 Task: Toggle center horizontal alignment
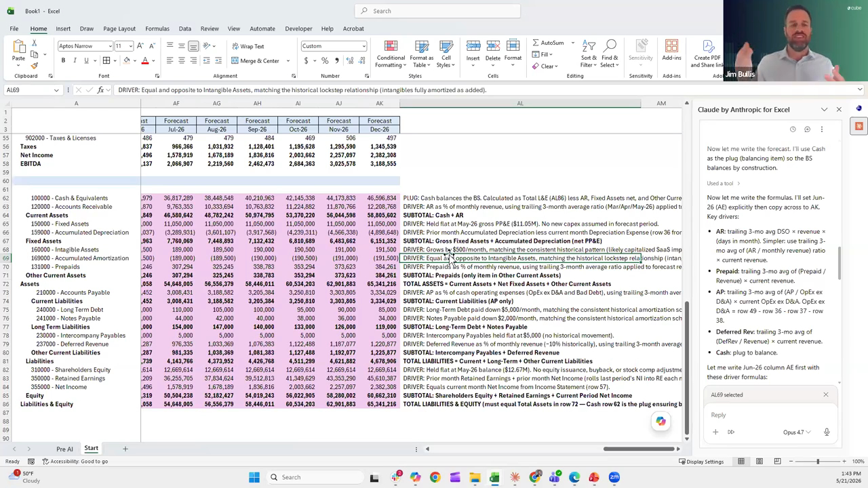point(182,60)
